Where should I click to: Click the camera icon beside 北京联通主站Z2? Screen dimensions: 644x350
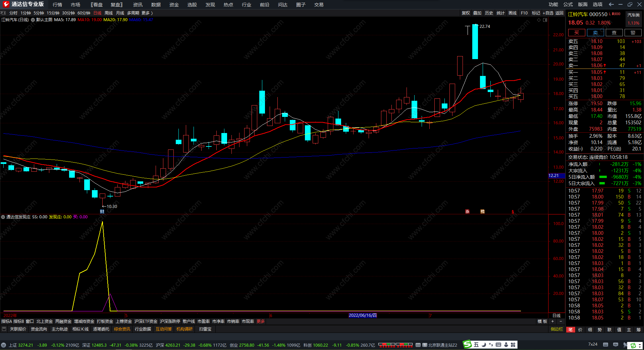(x=418, y=345)
